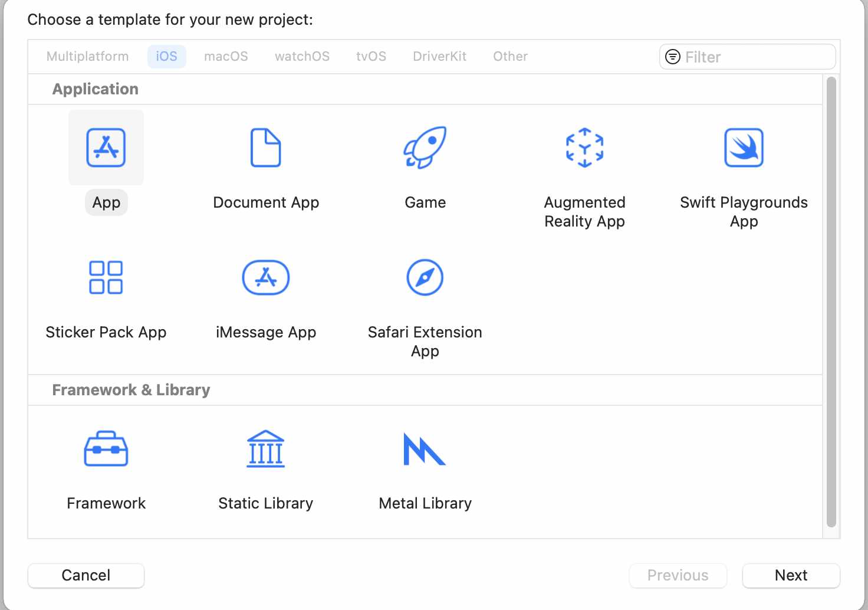Click the "Metal Library" label

[425, 503]
